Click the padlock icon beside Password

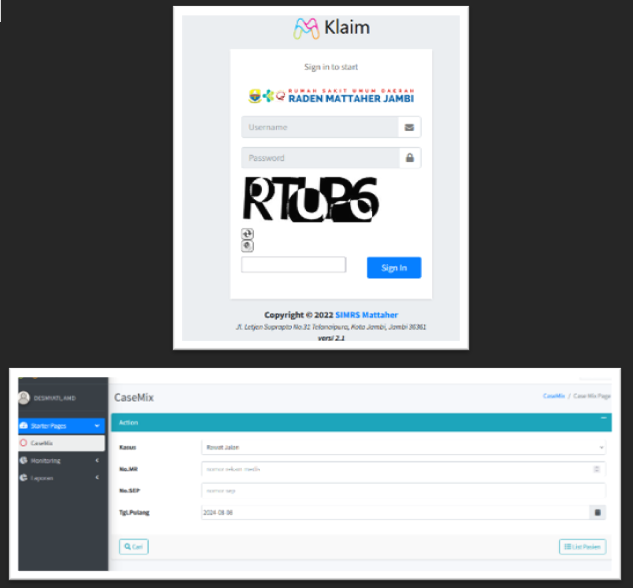click(409, 158)
